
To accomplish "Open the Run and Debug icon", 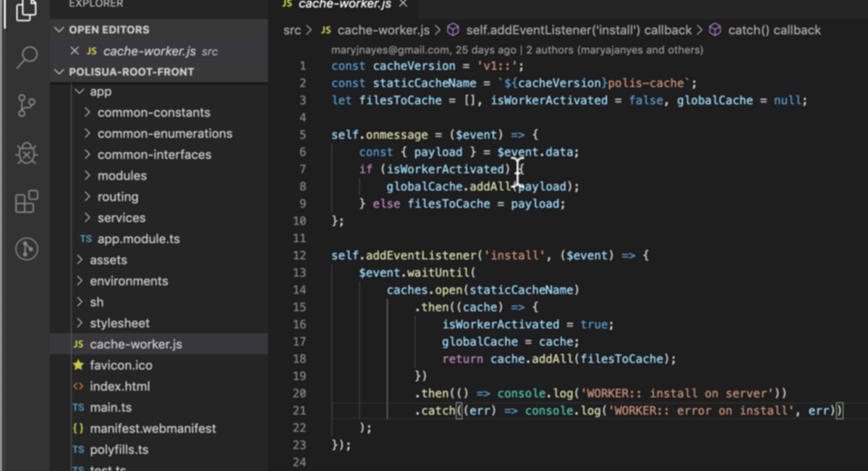I will click(x=27, y=153).
